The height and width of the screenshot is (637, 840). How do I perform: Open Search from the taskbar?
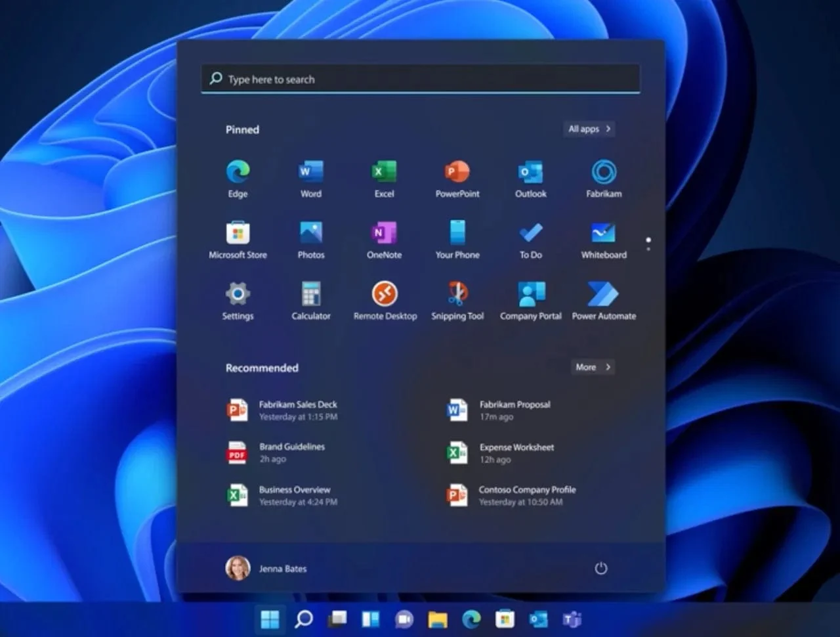pyautogui.click(x=303, y=619)
